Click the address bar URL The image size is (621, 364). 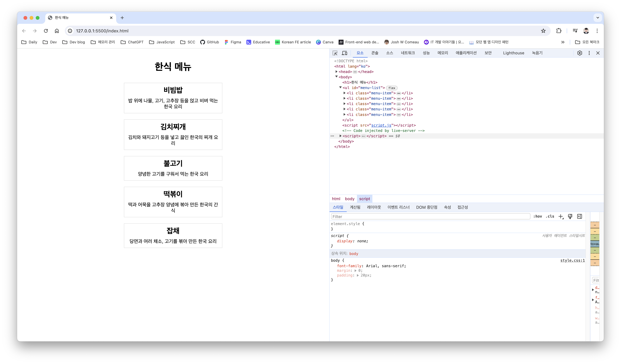click(x=102, y=31)
